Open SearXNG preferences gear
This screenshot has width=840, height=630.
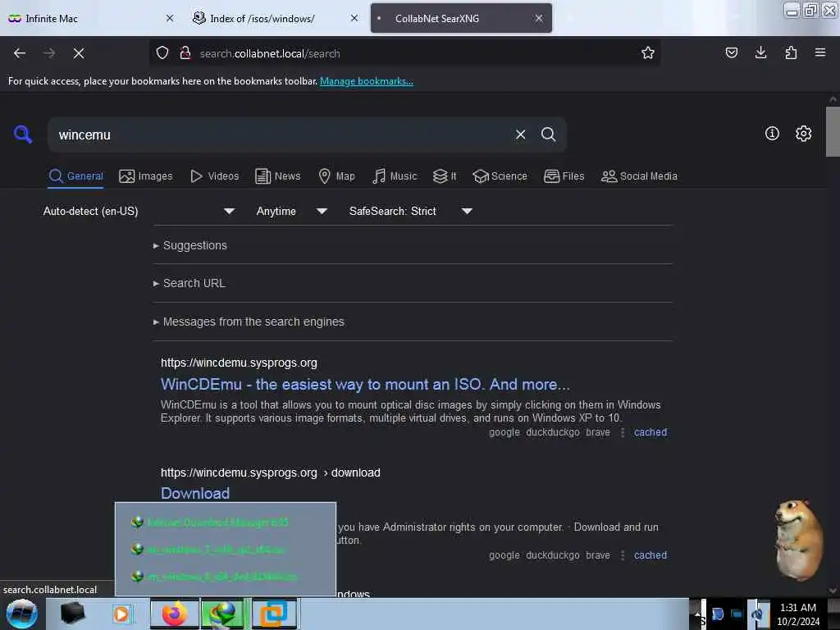point(803,134)
